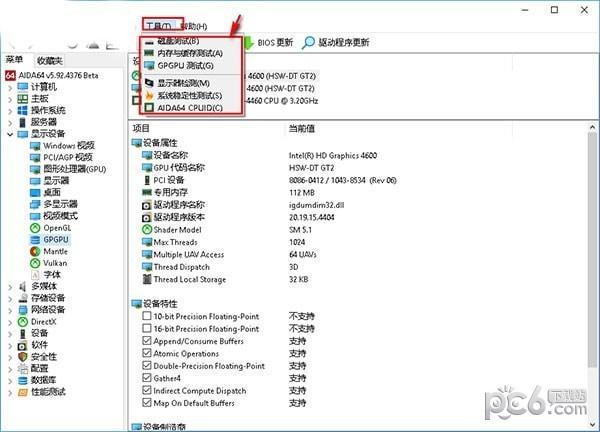Toggle Indirect Compute Dispatch checkbox
600x432 pixels.
coord(147,390)
